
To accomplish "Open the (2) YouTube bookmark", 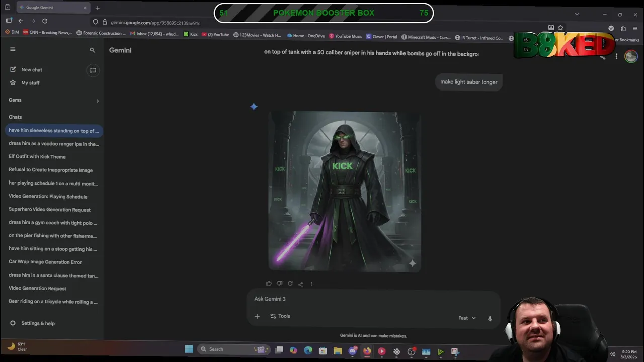I will point(215,35).
